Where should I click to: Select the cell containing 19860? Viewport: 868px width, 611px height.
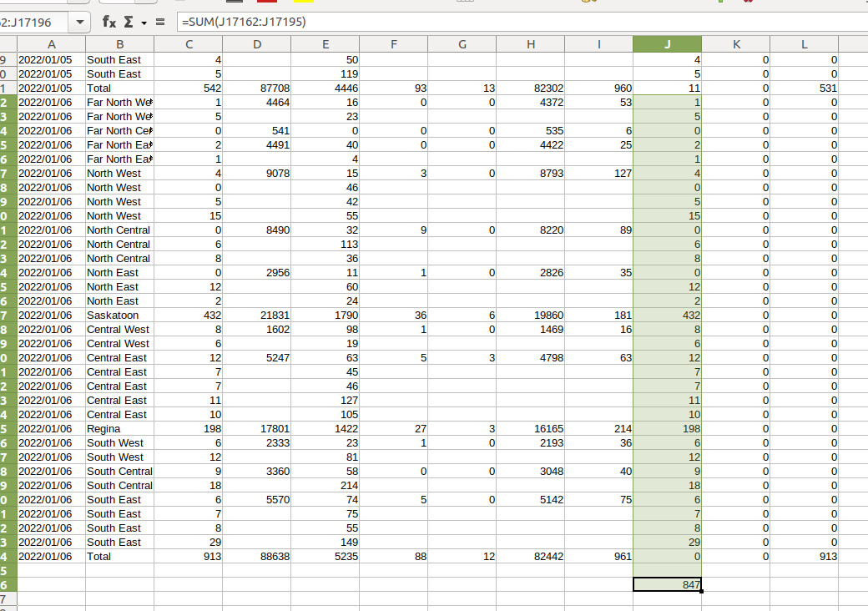(531, 316)
